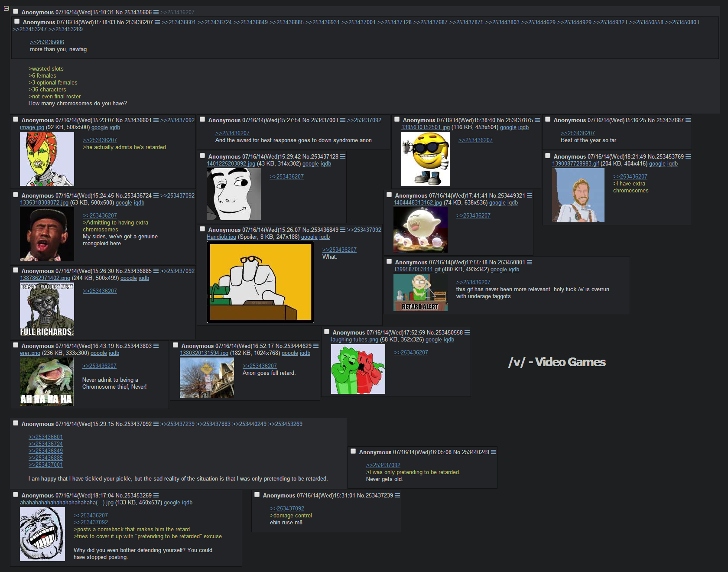This screenshot has width=728, height=572.
Task: Tick the checkbox on post No.253435606
Action: [x=16, y=11]
